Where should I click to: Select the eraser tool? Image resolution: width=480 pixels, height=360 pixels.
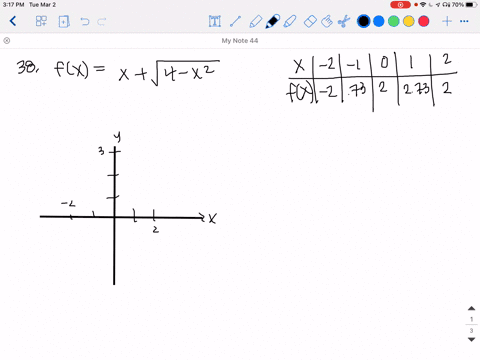310,22
